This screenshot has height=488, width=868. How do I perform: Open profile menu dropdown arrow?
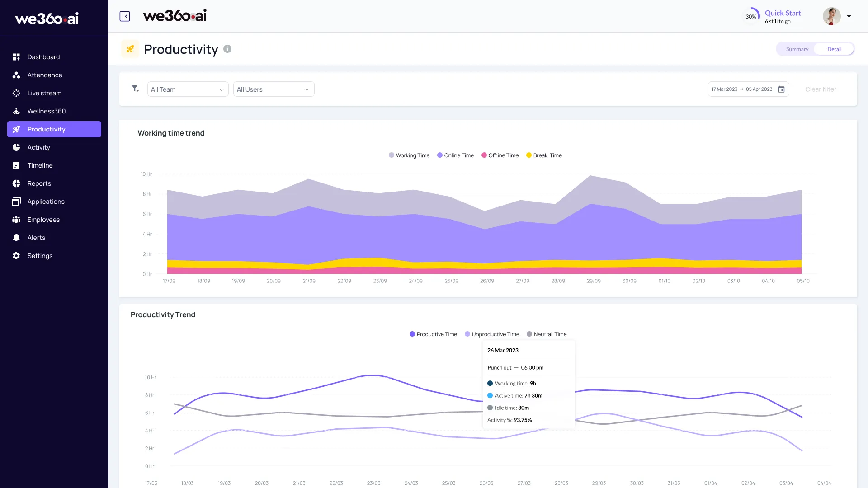pos(849,16)
